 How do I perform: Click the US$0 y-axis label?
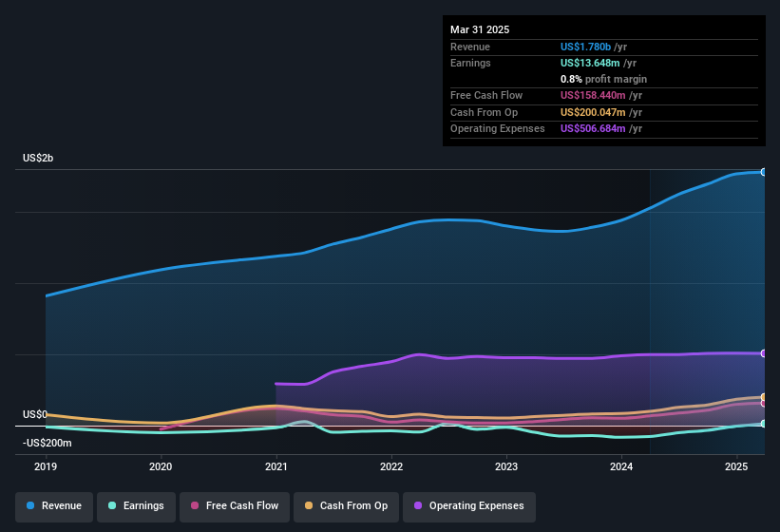point(35,414)
